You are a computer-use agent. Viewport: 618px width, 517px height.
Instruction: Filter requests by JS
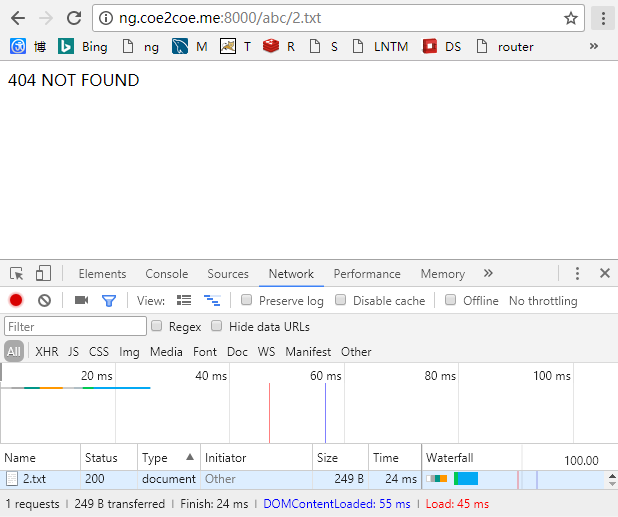point(73,351)
